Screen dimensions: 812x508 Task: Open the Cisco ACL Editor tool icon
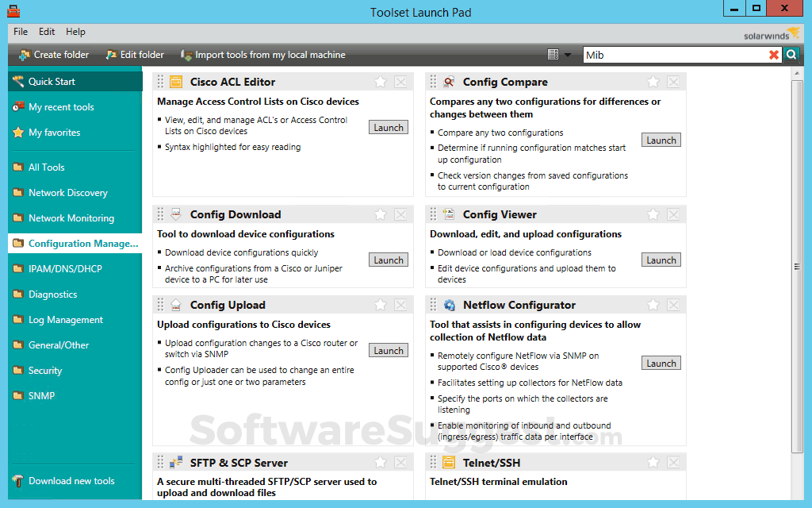click(x=176, y=81)
